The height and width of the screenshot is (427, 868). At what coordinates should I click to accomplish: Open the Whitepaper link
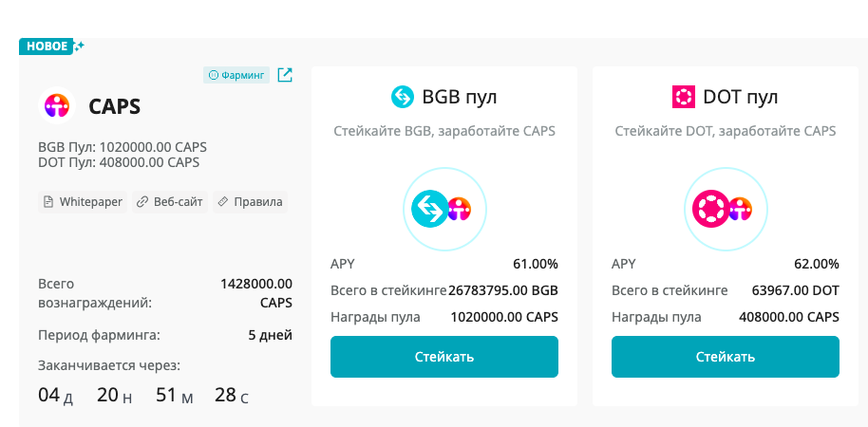[83, 201]
